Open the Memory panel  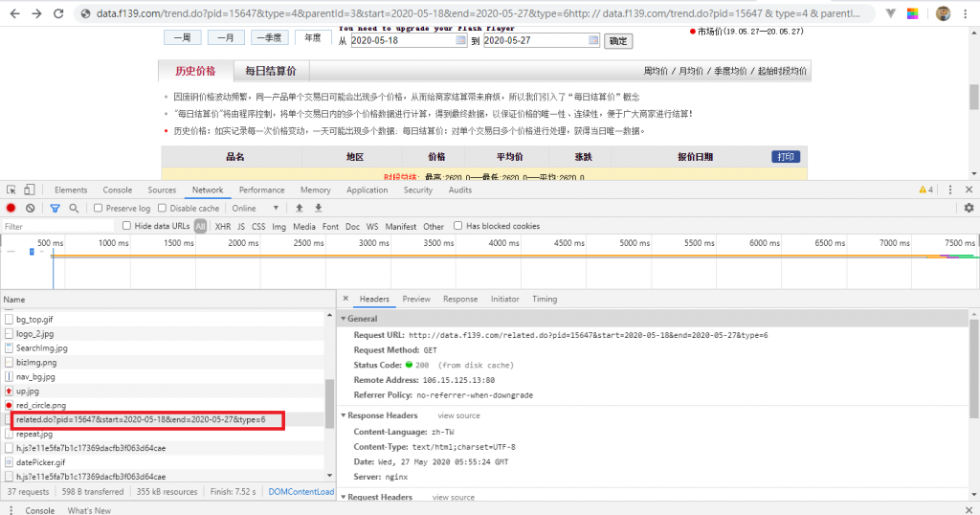pyautogui.click(x=315, y=190)
